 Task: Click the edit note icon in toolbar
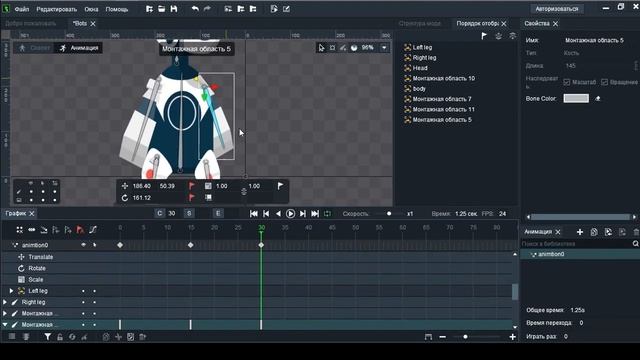point(286,9)
